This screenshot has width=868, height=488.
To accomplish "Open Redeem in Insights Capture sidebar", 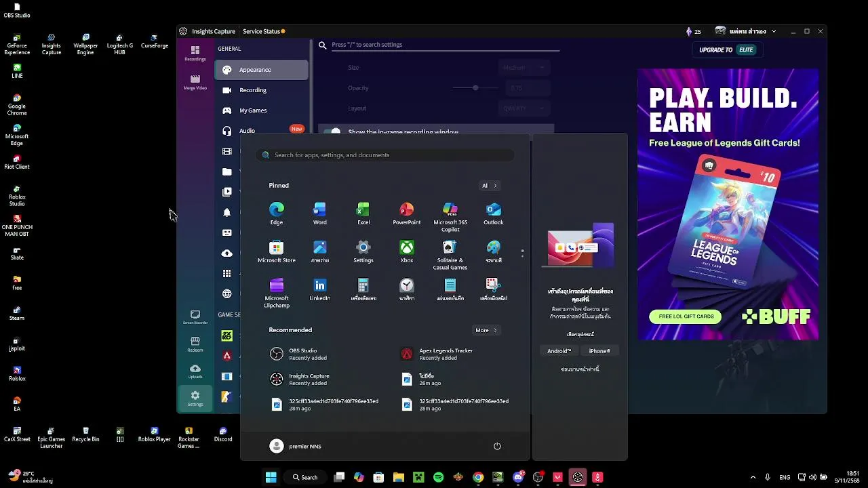I will coord(195,344).
